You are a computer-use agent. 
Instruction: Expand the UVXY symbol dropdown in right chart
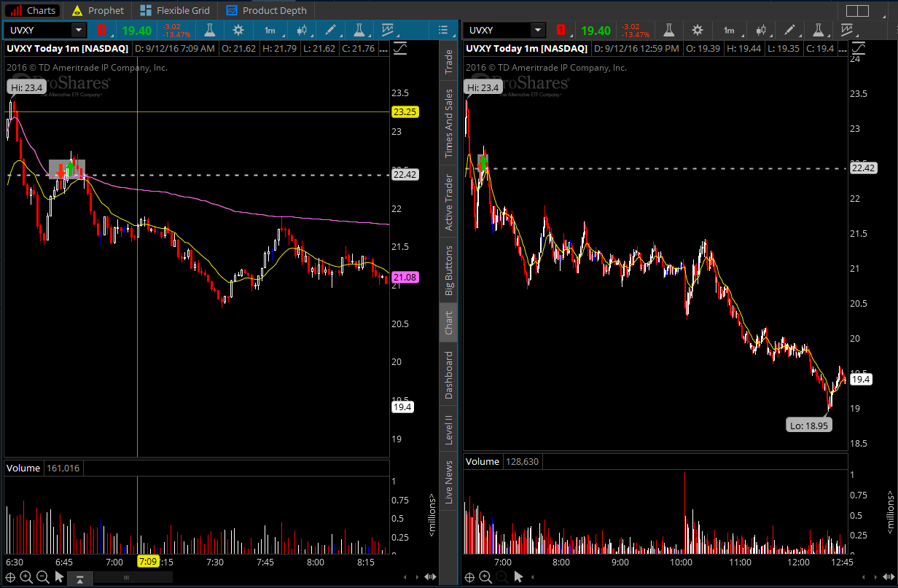coord(537,30)
